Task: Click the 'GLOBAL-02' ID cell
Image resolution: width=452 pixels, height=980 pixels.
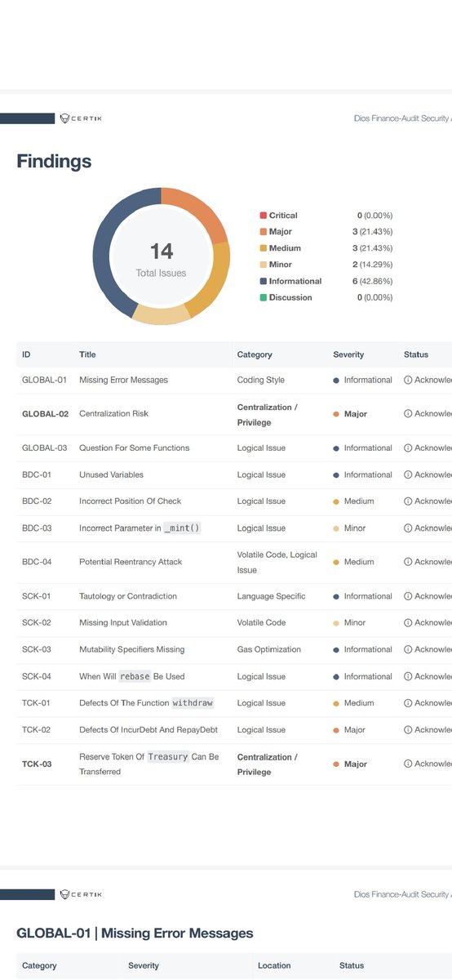Action: click(x=45, y=414)
